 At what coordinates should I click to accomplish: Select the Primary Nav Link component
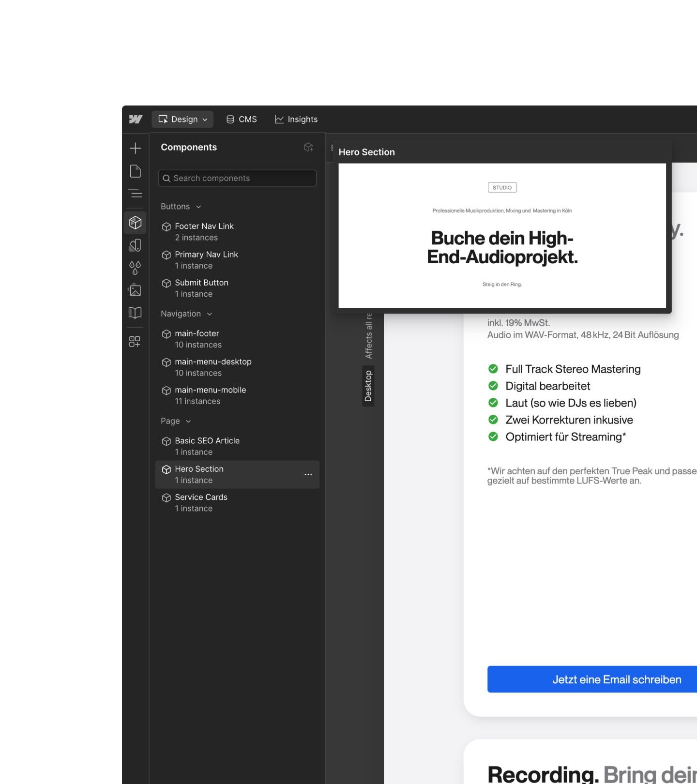pyautogui.click(x=237, y=260)
